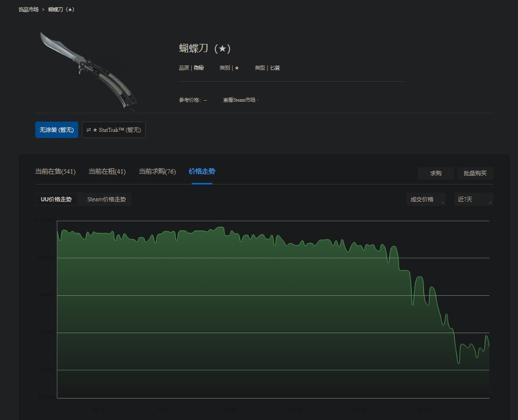Click the 参考价格: -- text
Image resolution: width=518 pixels, height=420 pixels.
[193, 100]
